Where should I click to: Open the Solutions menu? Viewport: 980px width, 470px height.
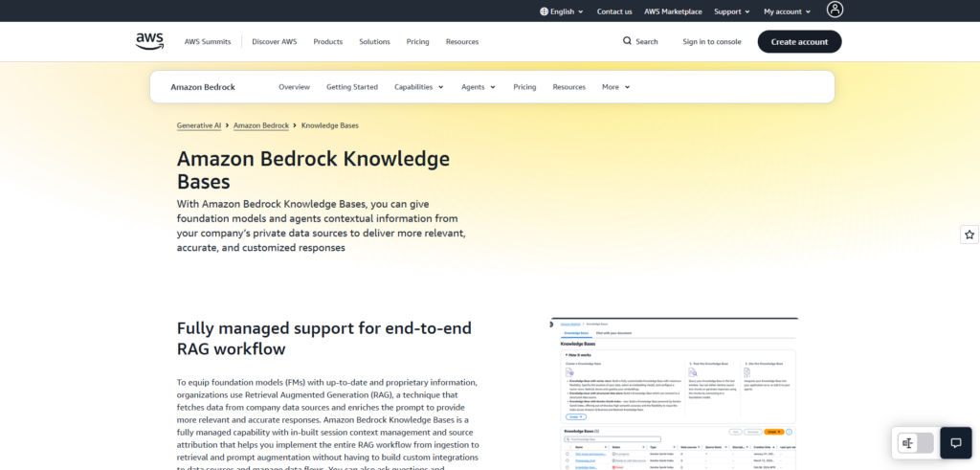pos(374,42)
